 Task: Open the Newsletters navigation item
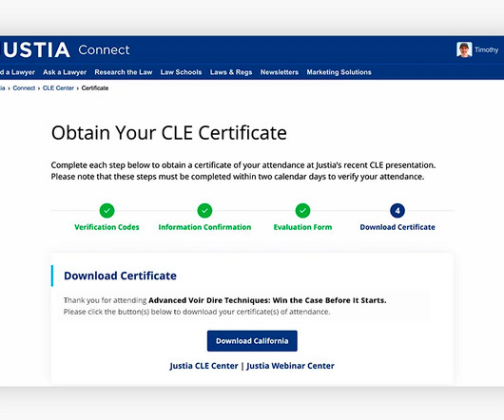[280, 72]
